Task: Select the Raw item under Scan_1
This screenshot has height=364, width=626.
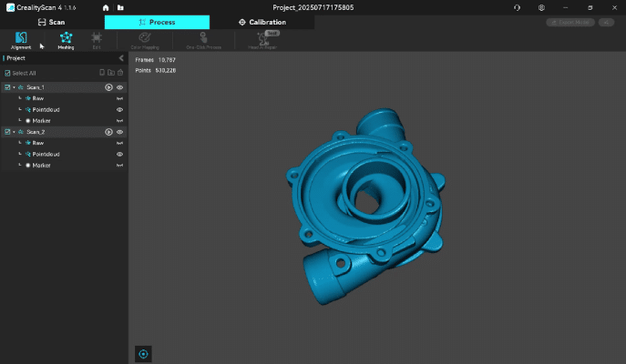Action: pyautogui.click(x=38, y=98)
